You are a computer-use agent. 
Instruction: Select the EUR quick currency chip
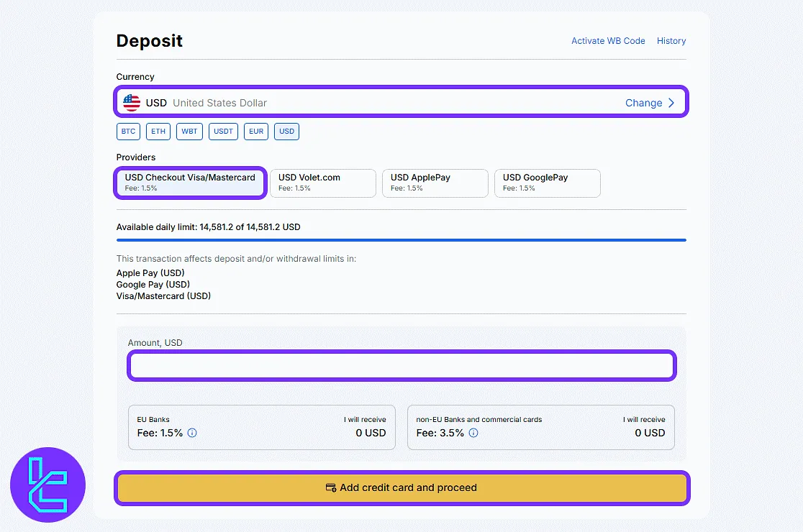coord(256,132)
